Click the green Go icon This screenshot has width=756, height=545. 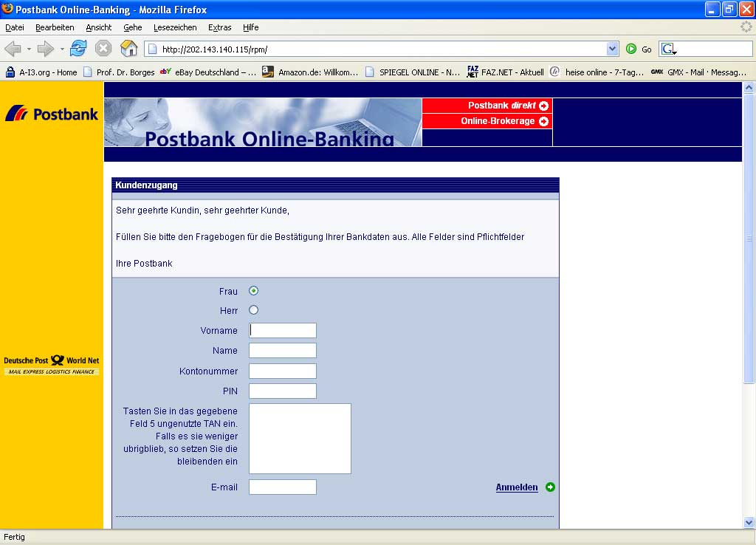pyautogui.click(x=631, y=49)
